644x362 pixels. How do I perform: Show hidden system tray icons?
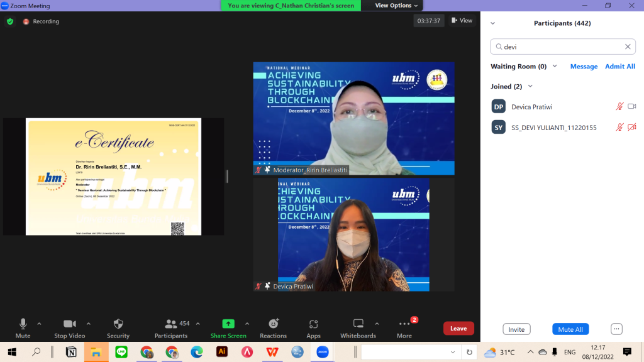tap(531, 352)
